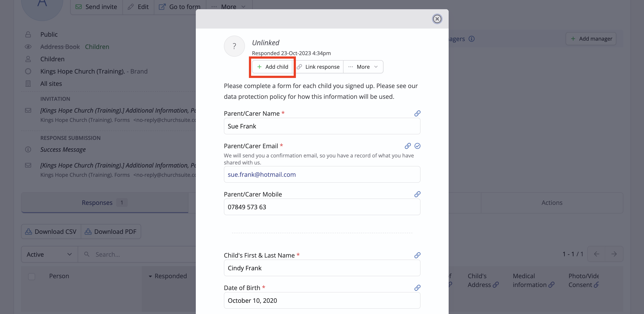Click link icon beside Parent/Carer Name
This screenshot has height=314, width=644.
[x=417, y=114]
